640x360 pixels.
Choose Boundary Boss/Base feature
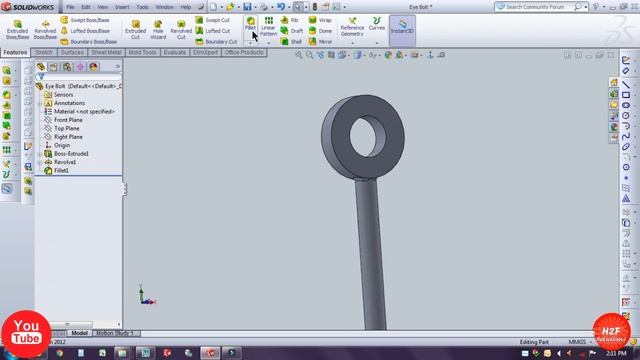pyautogui.click(x=89, y=42)
